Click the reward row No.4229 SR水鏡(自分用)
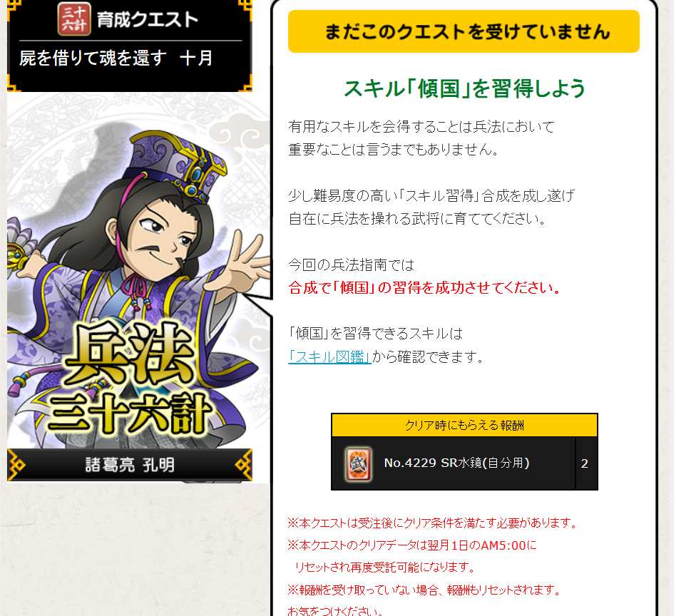Viewport: 676px width, 616px height. (x=454, y=463)
